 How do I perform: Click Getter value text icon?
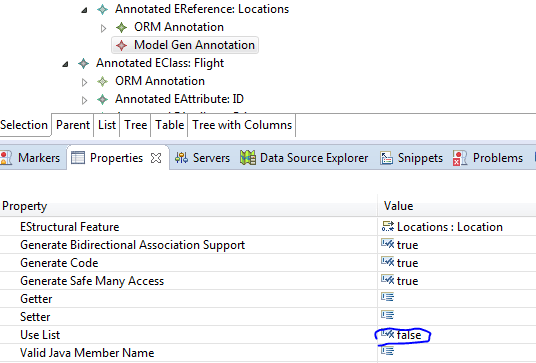[x=387, y=297]
